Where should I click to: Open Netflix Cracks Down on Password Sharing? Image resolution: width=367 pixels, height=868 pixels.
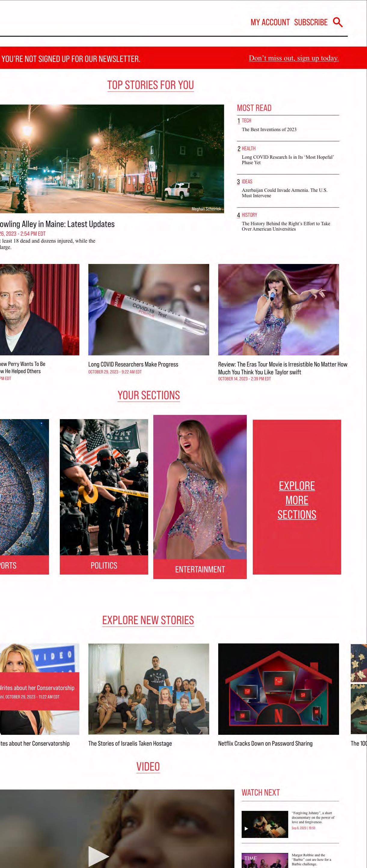[265, 743]
